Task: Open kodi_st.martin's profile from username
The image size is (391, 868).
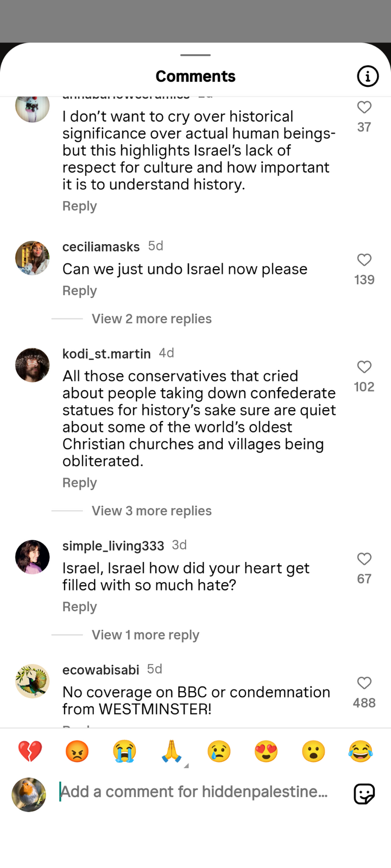Action: click(x=106, y=354)
